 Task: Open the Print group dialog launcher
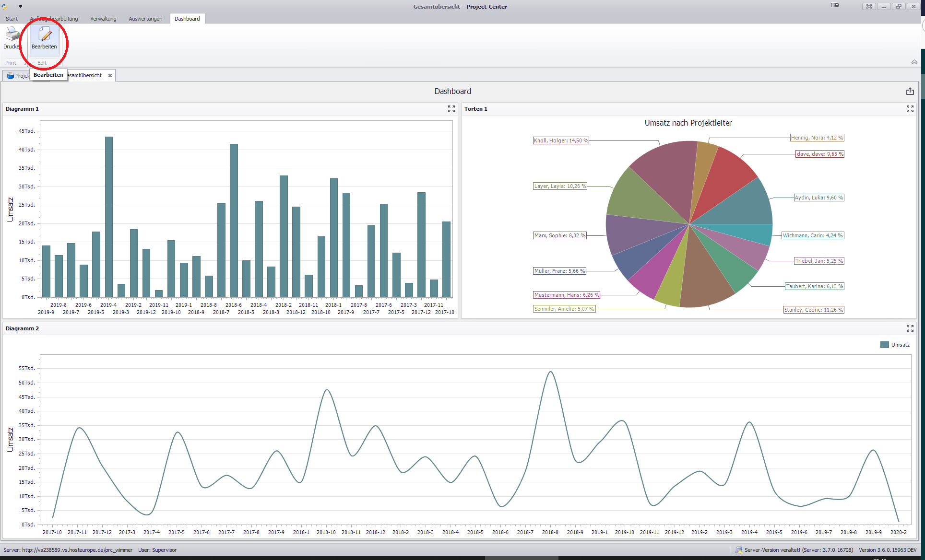click(x=25, y=63)
